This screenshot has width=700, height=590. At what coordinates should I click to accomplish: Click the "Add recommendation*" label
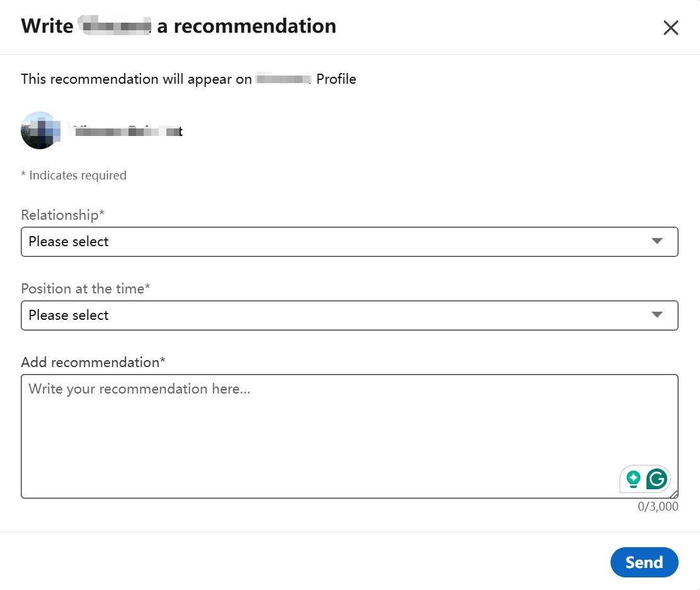coord(92,362)
